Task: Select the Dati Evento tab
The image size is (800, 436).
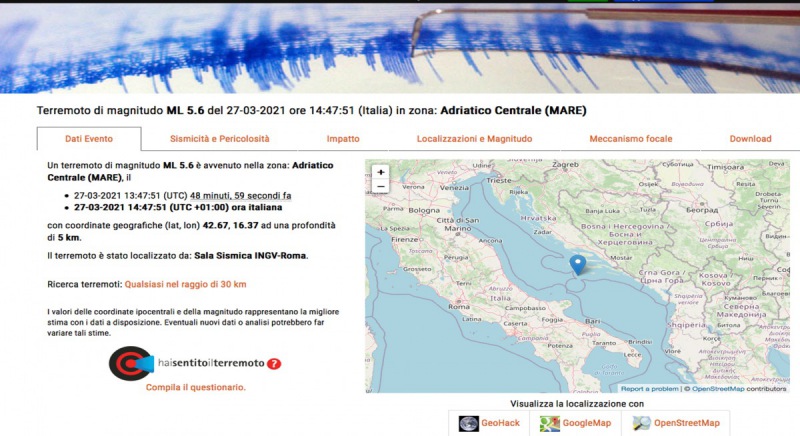Action: (x=89, y=139)
